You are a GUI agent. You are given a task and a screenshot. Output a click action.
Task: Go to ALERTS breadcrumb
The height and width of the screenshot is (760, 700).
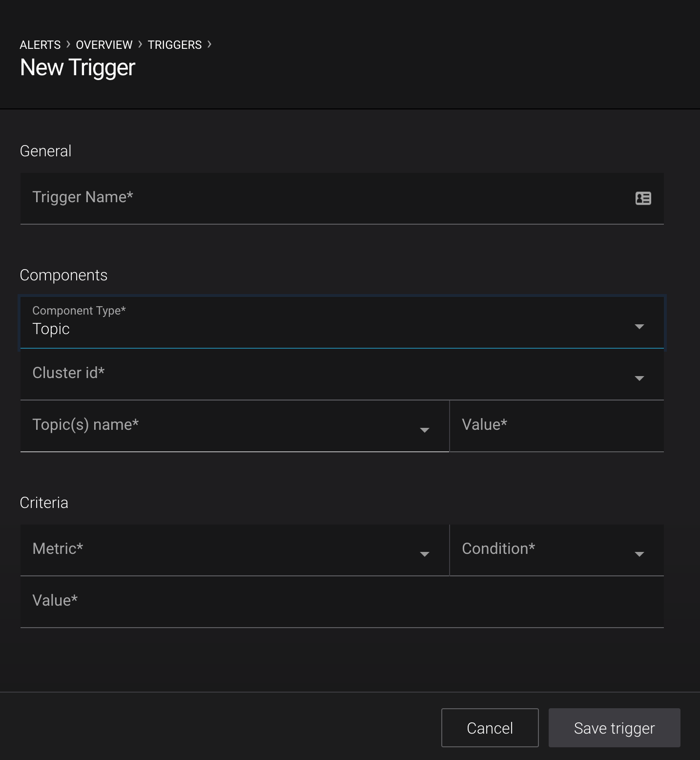40,45
